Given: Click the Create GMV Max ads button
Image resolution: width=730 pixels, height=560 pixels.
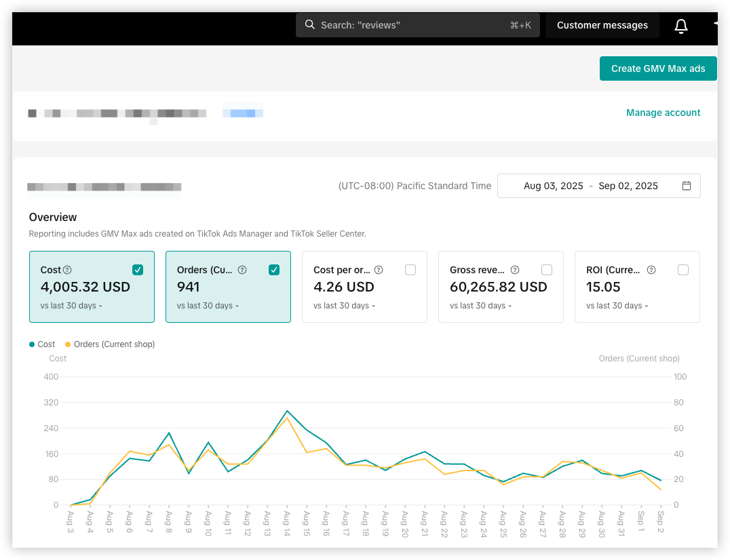Looking at the screenshot, I should click(x=658, y=68).
